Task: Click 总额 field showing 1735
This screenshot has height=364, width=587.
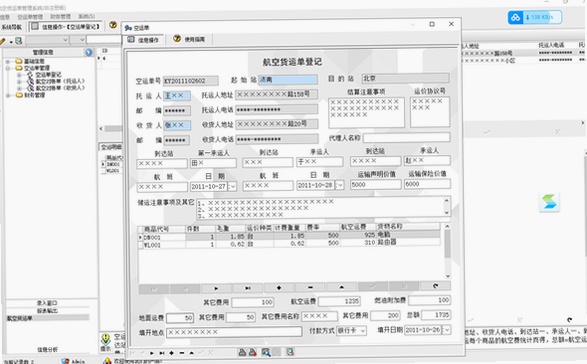Action: 436,315
